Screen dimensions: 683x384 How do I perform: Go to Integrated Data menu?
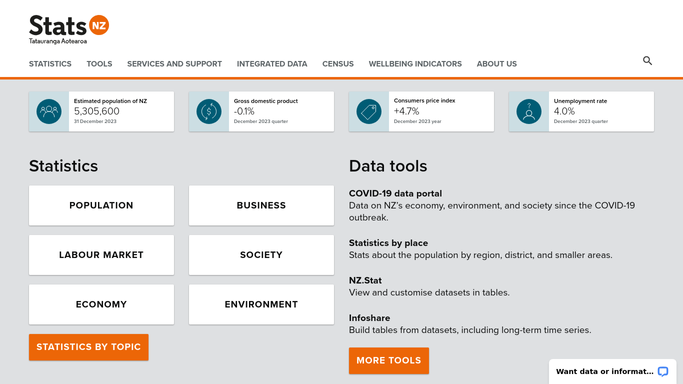coord(272,64)
